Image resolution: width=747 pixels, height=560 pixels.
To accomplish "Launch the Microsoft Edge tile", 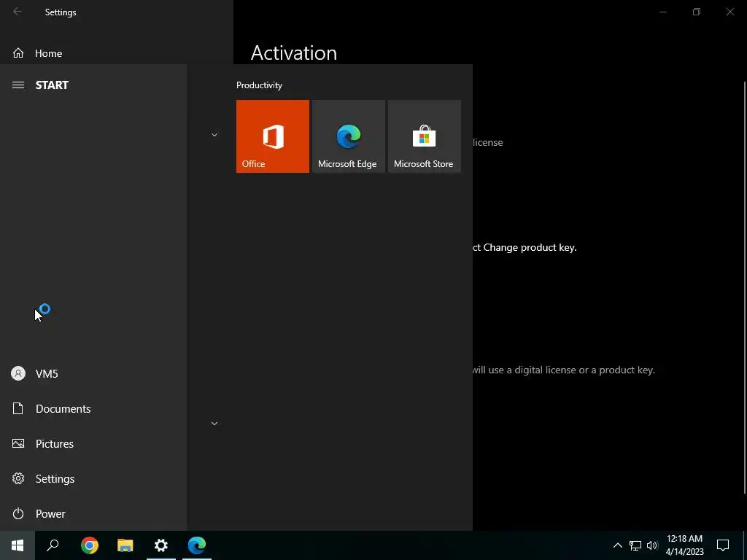I will (348, 136).
